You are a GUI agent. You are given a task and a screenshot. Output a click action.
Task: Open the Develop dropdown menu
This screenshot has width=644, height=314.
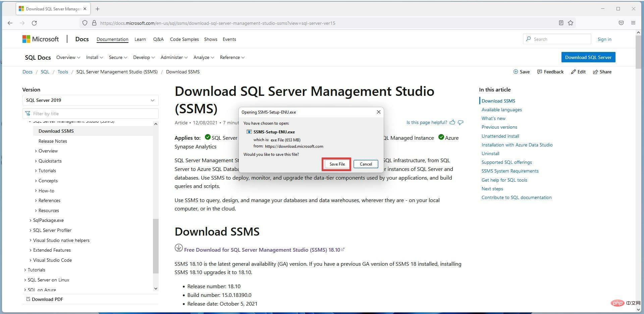pos(144,57)
